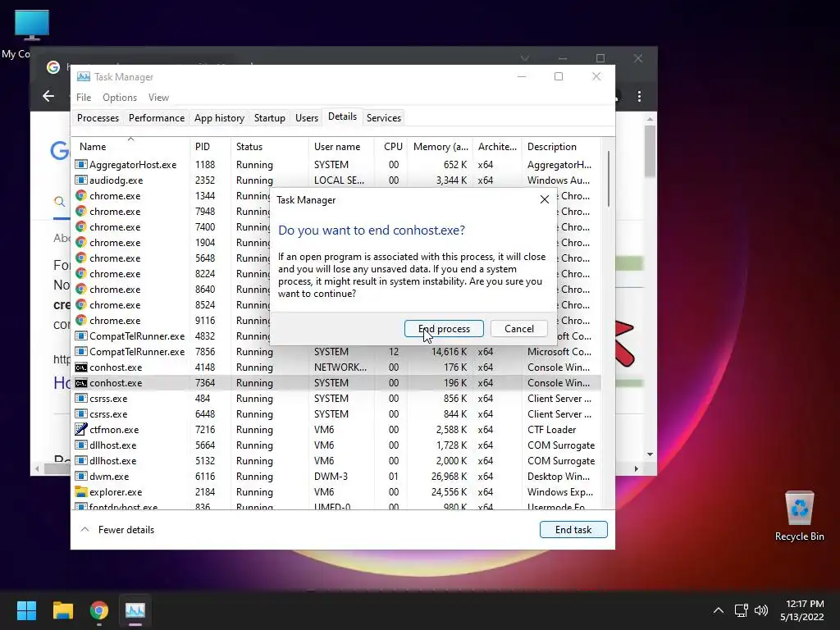The width and height of the screenshot is (840, 630).
Task: Click the Task Manager taskbar icon
Action: pyautogui.click(x=135, y=610)
